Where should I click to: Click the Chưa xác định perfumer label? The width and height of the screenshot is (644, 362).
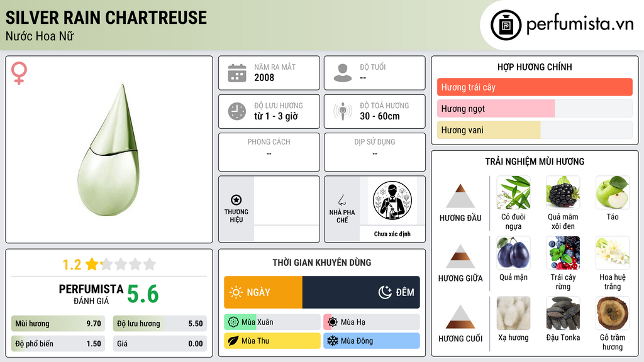click(392, 234)
